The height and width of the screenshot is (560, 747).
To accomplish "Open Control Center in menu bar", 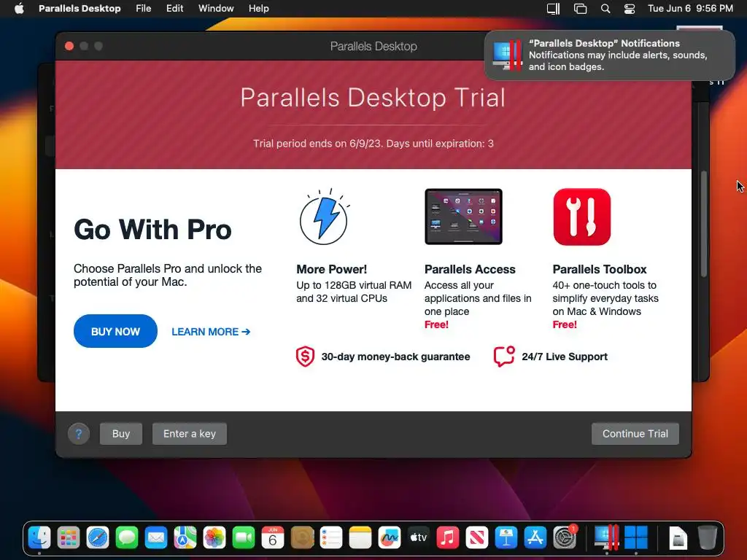I will tap(630, 9).
